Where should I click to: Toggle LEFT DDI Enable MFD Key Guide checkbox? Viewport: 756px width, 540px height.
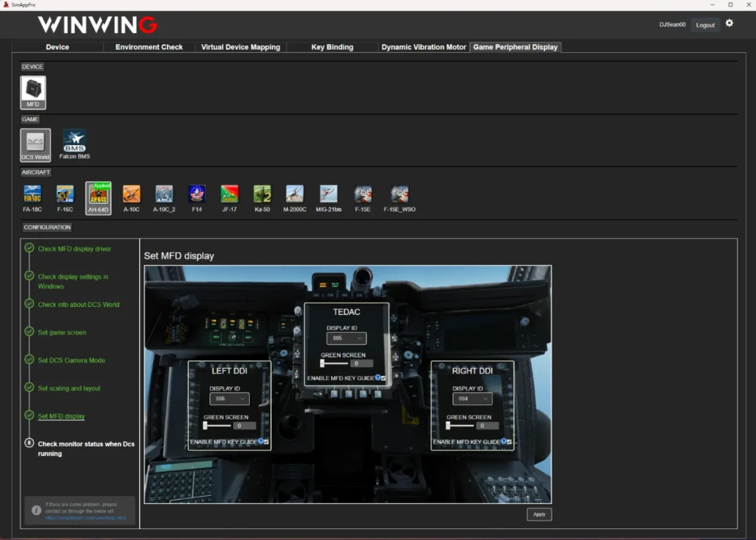[266, 442]
